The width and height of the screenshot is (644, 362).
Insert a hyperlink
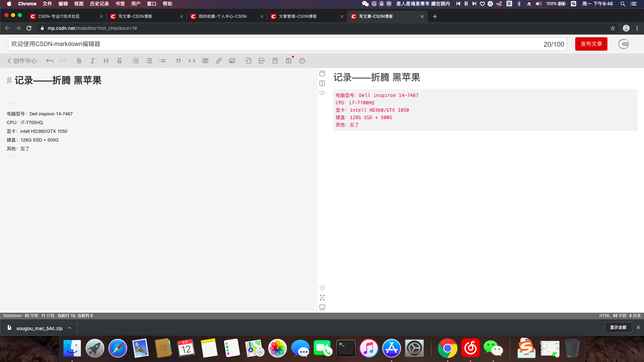coord(218,61)
